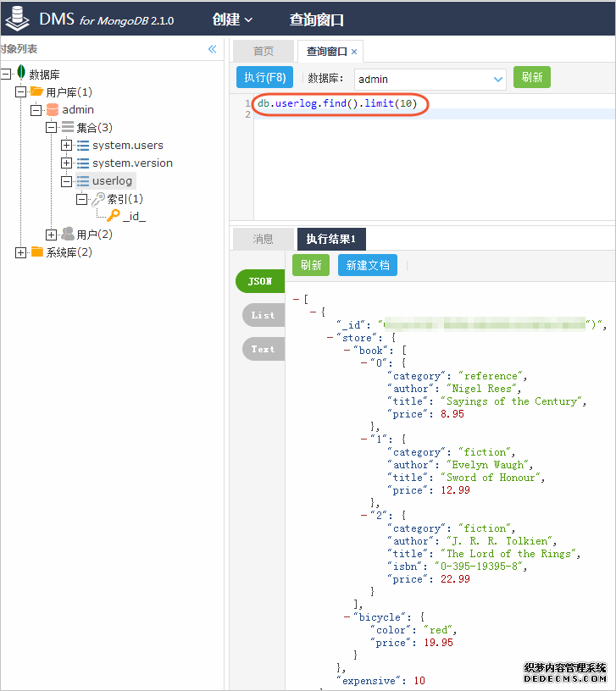Switch result view to List mode

pos(262,316)
